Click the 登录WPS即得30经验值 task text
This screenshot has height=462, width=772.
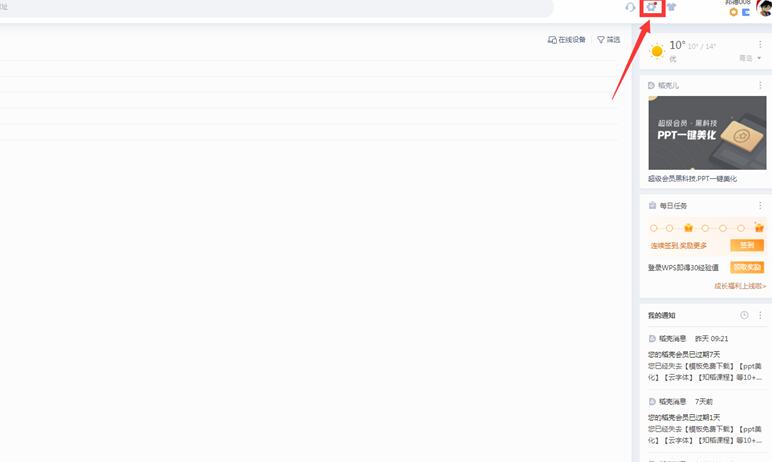(x=683, y=267)
